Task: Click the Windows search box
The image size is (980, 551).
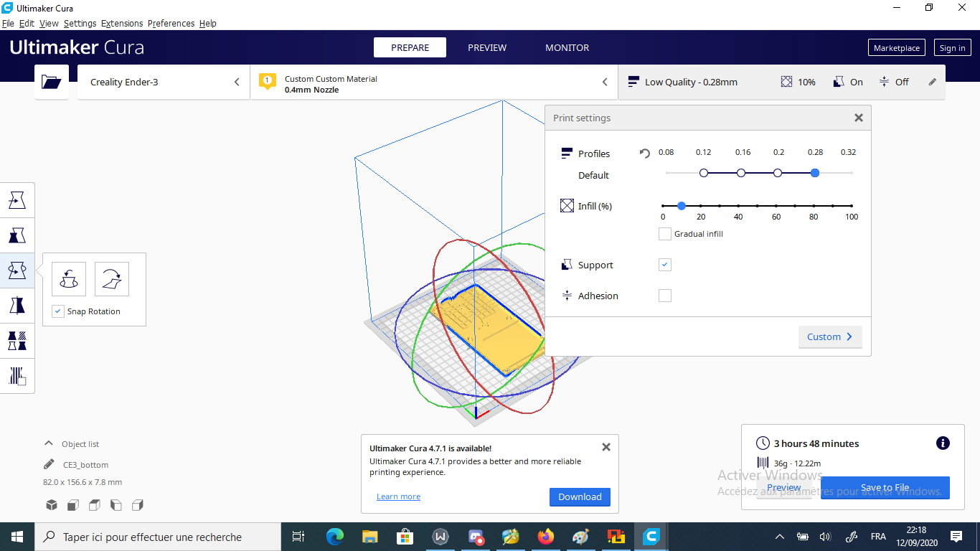Action: 158,537
